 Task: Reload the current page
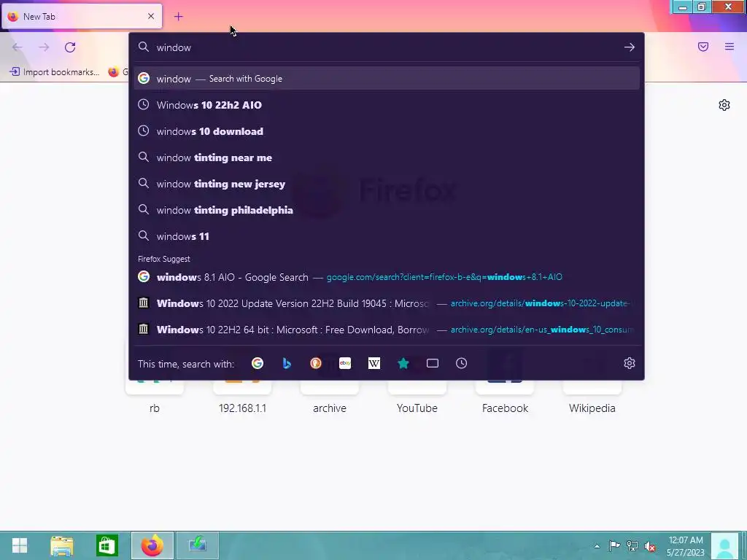(70, 47)
